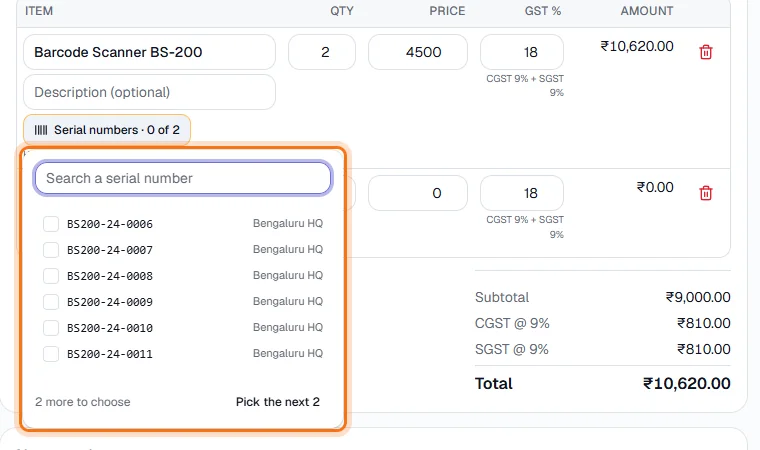Viewport: 760px width, 450px height.
Task: Click the CGST @ 9% label
Action: [x=512, y=323]
